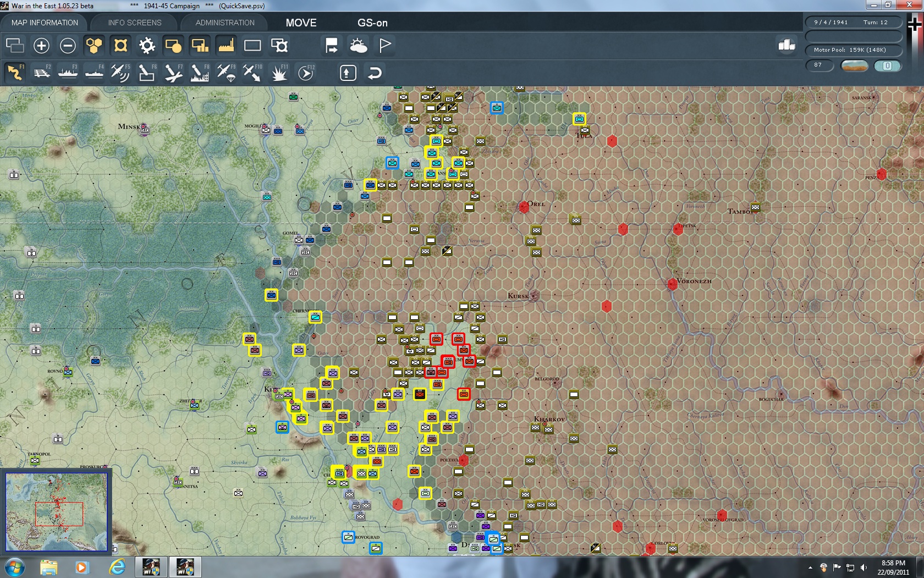The width and height of the screenshot is (924, 578).
Task: Select the F5 aircraft-with-signal-waves mode
Action: pos(120,73)
